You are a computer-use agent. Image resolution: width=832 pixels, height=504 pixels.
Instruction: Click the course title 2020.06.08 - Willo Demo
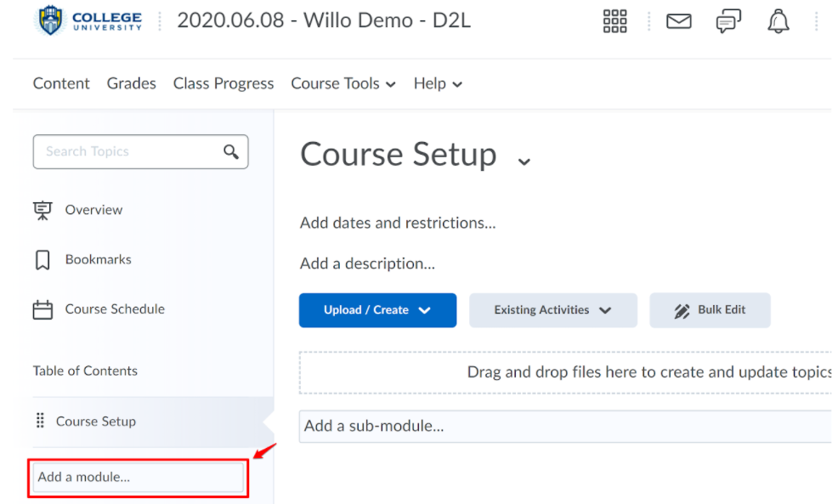pos(324,20)
